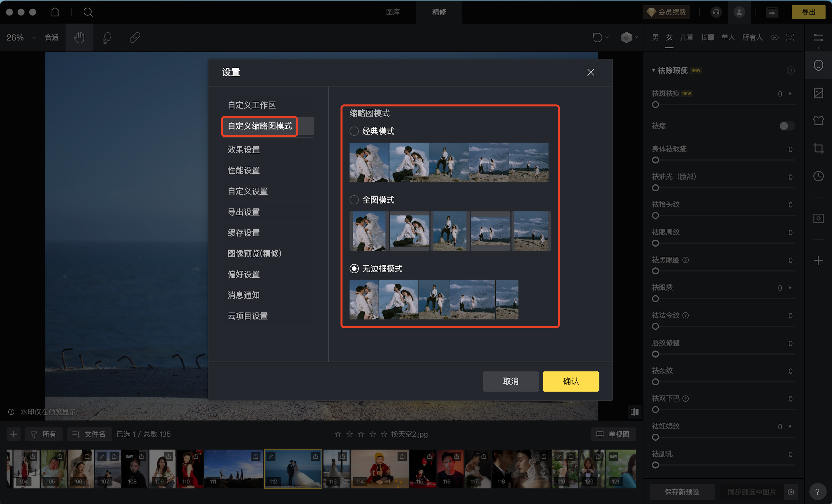Open the crop tool in right sidebar
832x504 pixels.
[x=818, y=148]
